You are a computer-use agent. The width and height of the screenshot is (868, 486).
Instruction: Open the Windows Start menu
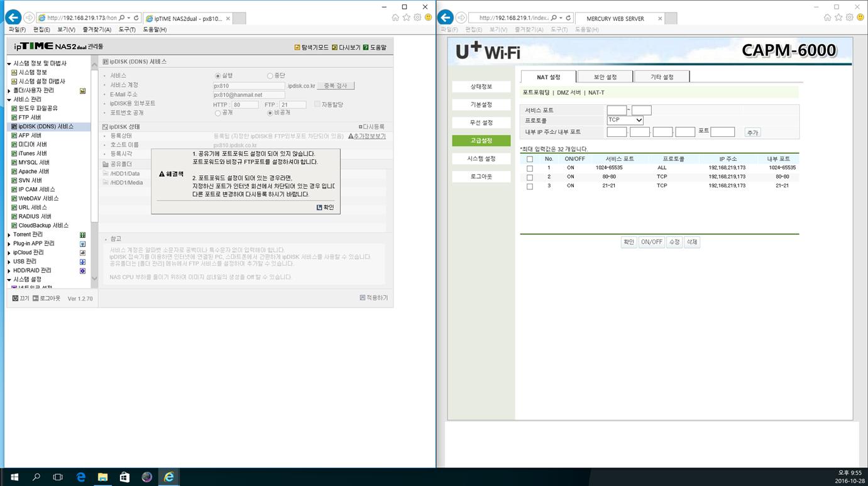(14, 477)
